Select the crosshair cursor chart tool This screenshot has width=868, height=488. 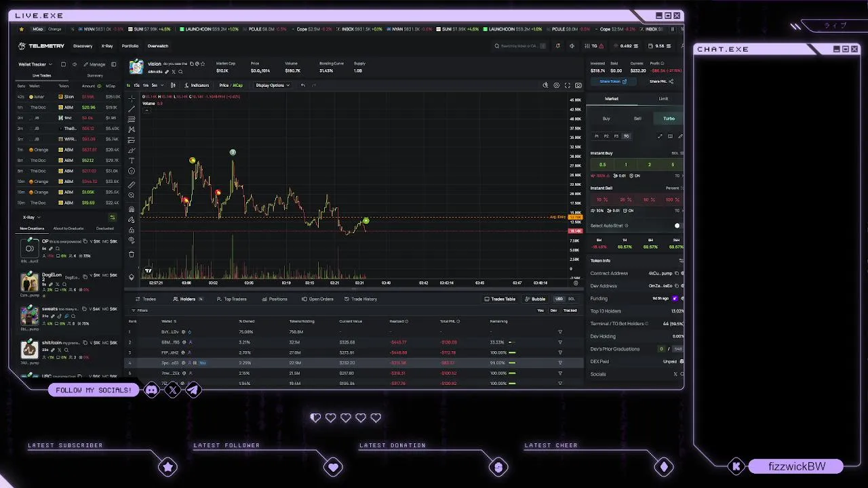[132, 98]
